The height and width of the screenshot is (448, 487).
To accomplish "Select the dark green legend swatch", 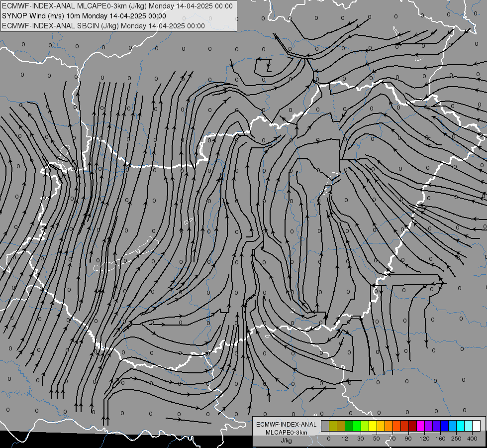I will (349, 426).
